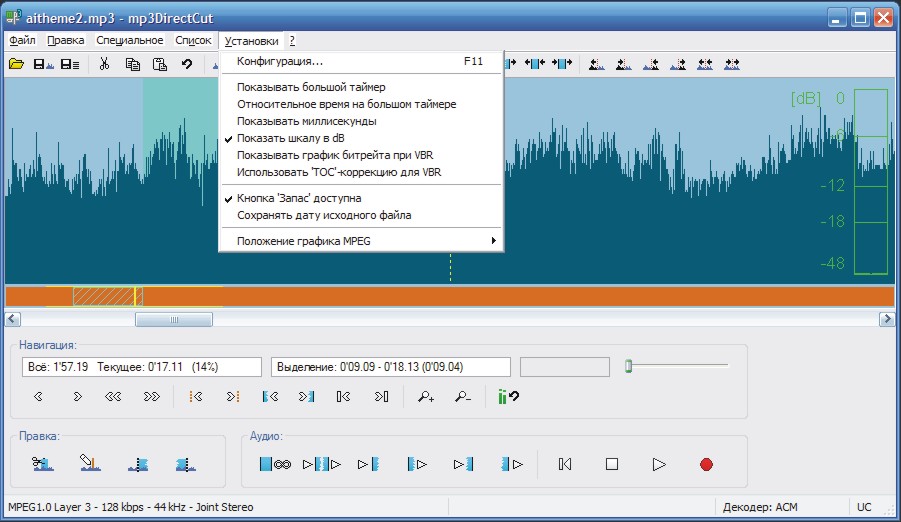Open the 'Файл' menu
The image size is (901, 522).
(x=22, y=40)
